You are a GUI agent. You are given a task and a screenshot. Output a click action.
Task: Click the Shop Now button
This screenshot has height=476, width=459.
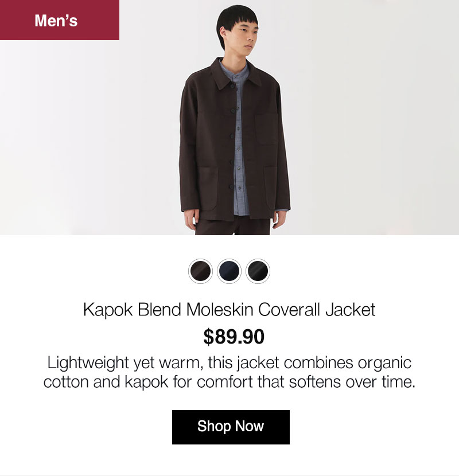click(231, 427)
